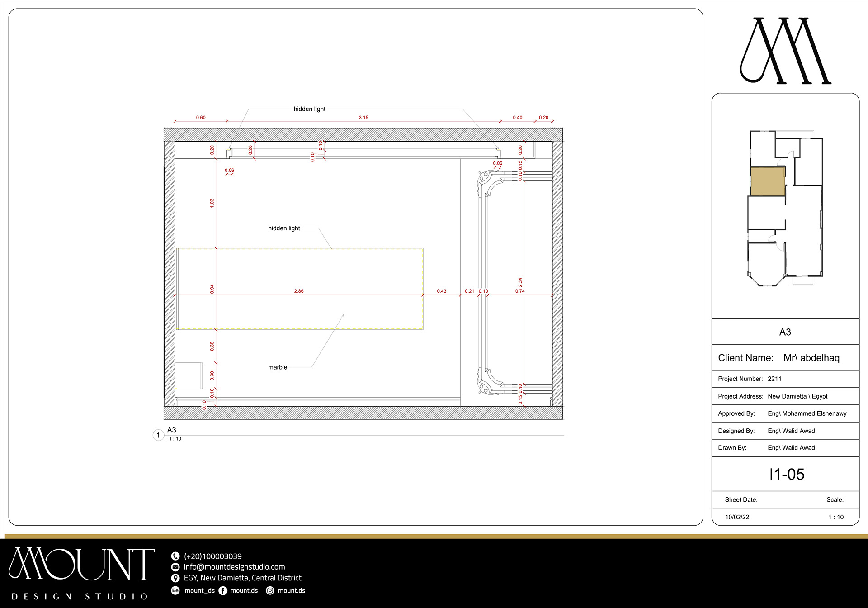The image size is (868, 608).
Task: Click the 2.34 vertical dimension
Action: click(520, 282)
